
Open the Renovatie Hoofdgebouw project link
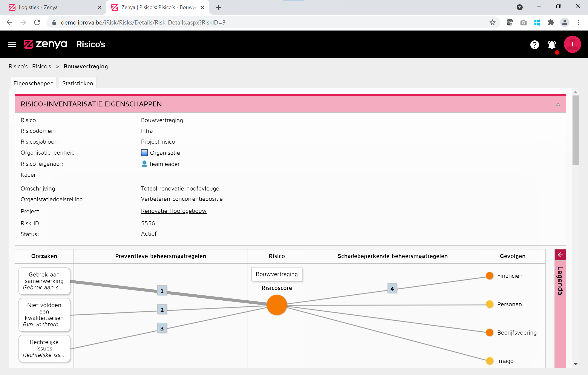[174, 211]
